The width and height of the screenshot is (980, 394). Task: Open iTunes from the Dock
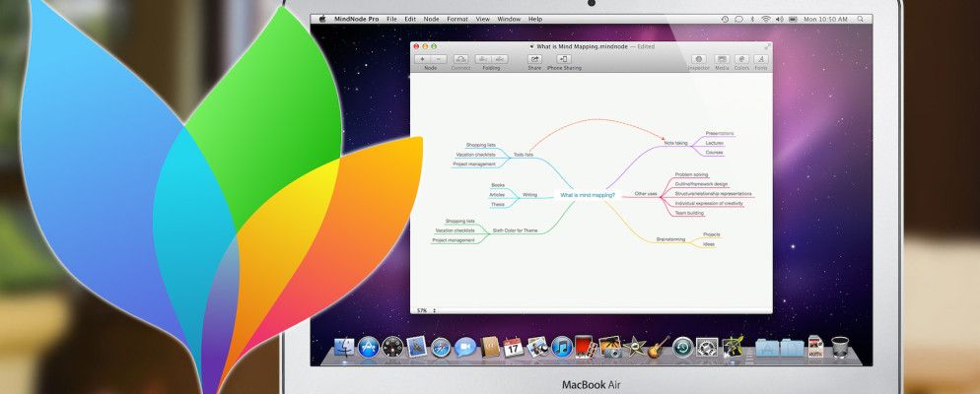(562, 347)
